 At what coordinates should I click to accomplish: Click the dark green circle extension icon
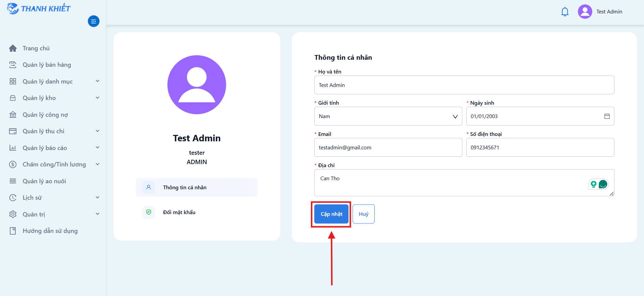(603, 184)
